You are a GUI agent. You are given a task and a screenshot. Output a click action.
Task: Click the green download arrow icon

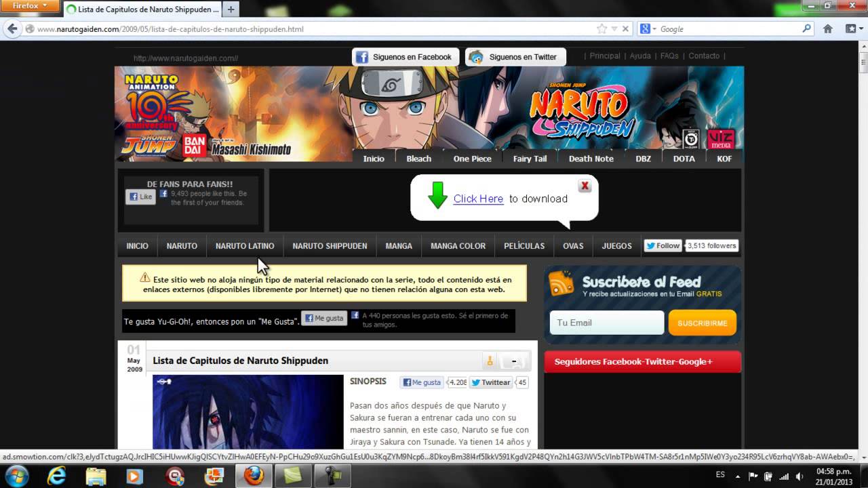tap(437, 195)
